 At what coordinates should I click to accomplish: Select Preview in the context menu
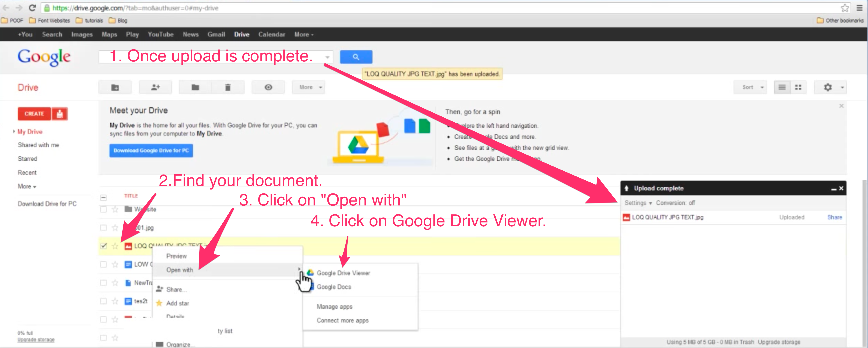[x=177, y=256]
